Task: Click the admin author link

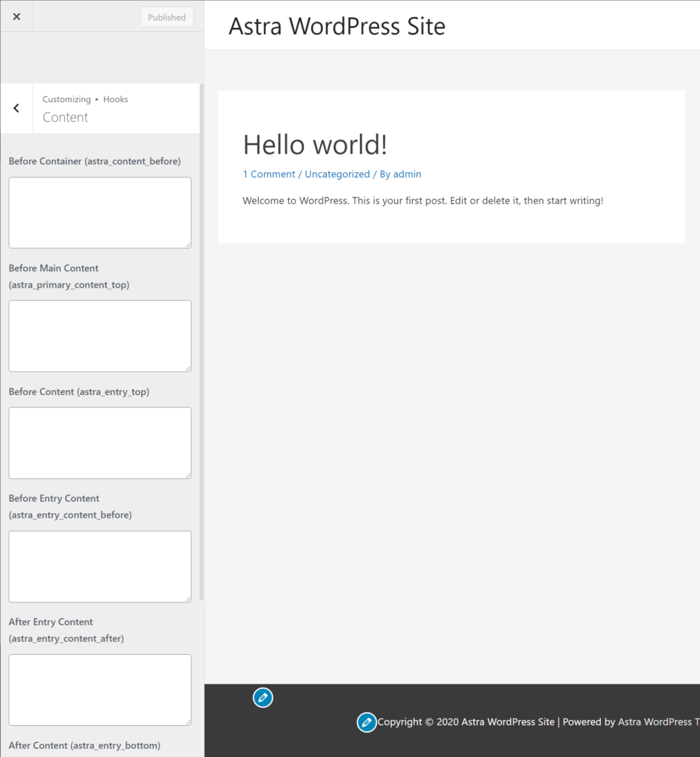Action: (x=407, y=174)
